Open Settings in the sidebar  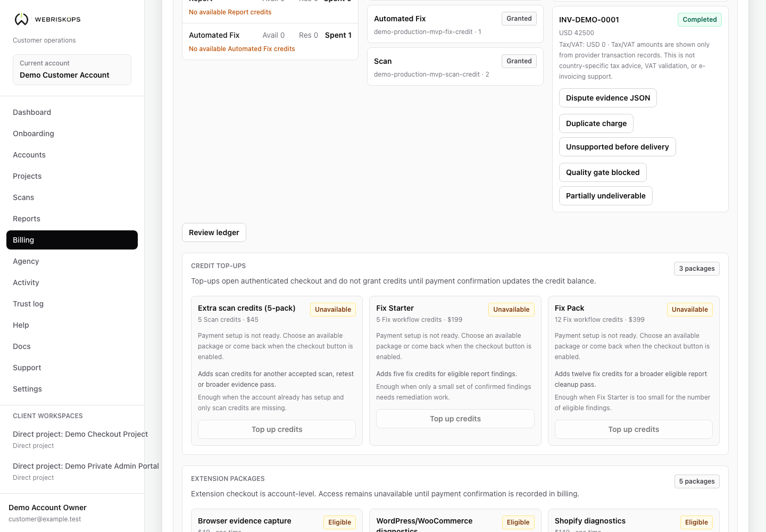(72, 389)
